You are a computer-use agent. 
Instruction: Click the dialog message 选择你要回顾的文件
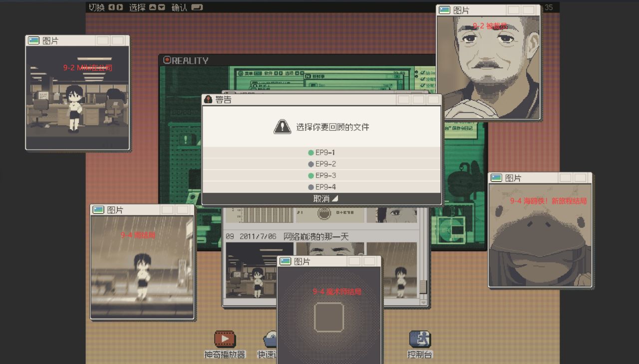[x=333, y=127]
